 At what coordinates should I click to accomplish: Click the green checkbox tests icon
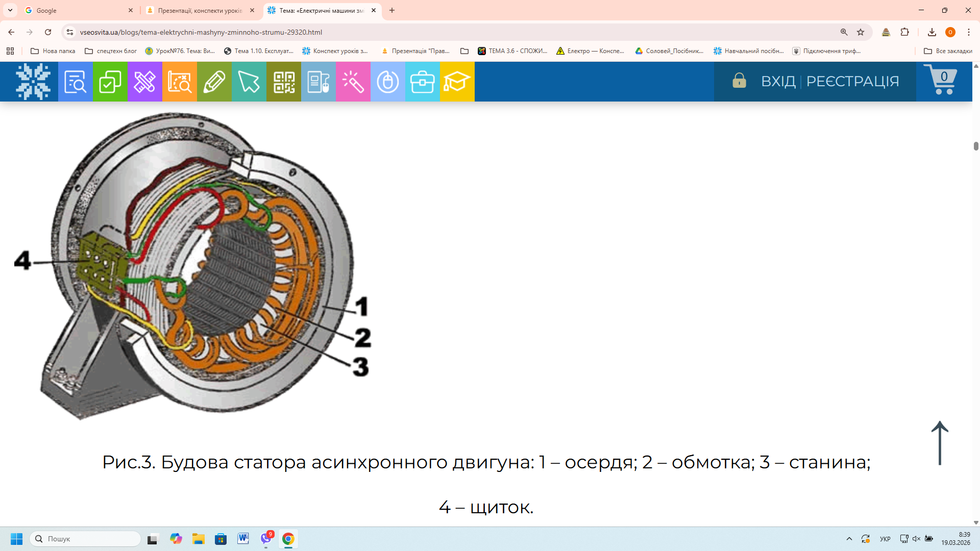pyautogui.click(x=110, y=82)
